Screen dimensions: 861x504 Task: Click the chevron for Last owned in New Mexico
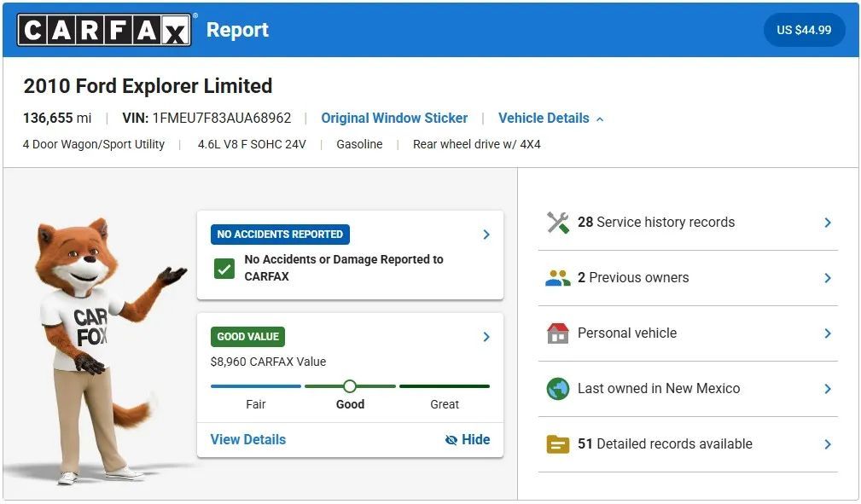(827, 389)
